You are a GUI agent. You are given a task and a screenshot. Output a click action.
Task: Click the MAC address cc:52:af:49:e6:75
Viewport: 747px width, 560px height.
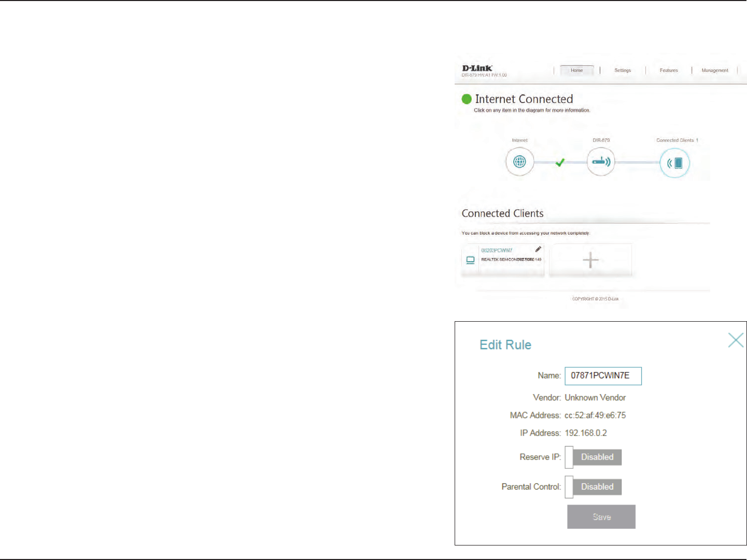pos(595,415)
